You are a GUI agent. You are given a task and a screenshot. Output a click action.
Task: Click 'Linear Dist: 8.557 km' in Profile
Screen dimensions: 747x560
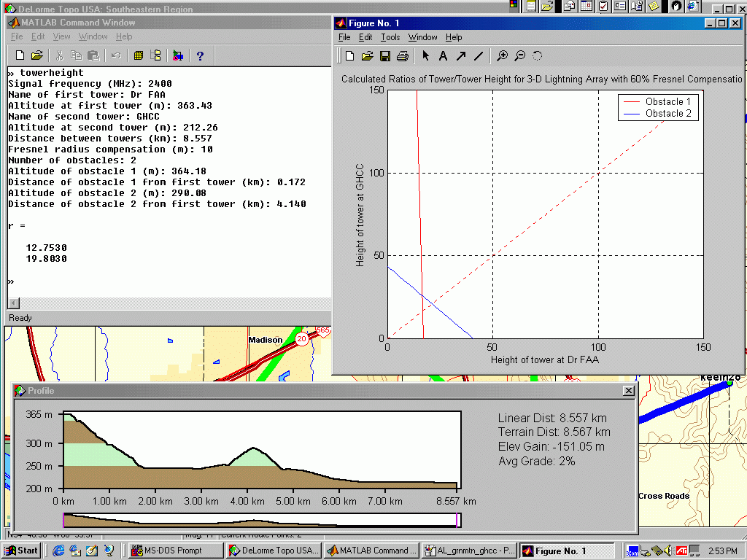tap(553, 418)
